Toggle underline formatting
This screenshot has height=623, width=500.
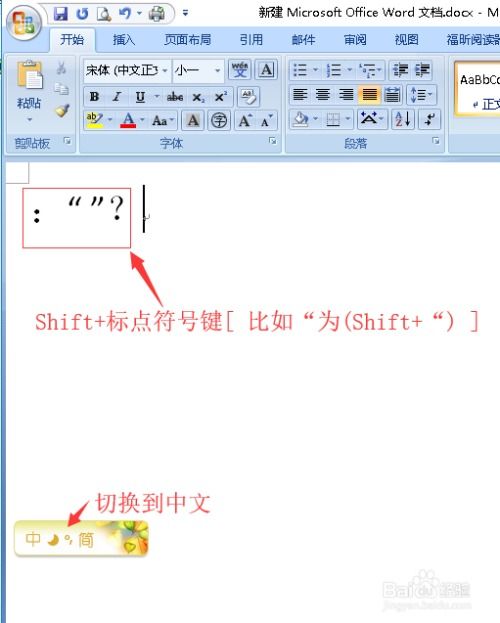tap(140, 97)
